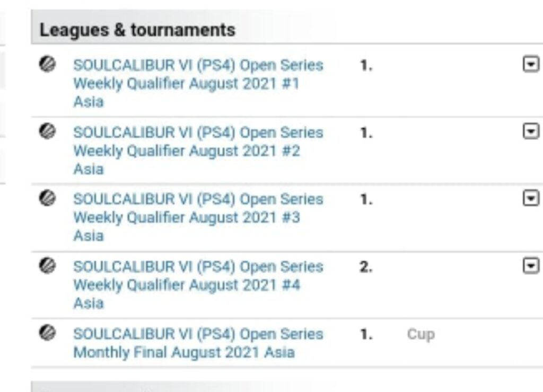Viewport: 543px width, 392px height.
Task: Visit the Weekly Qualifier August 2021 #3 Asia page
Action: (x=198, y=218)
